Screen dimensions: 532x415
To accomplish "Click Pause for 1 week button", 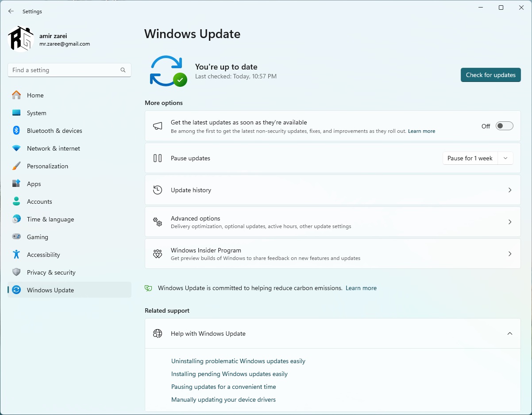I will [x=470, y=158].
